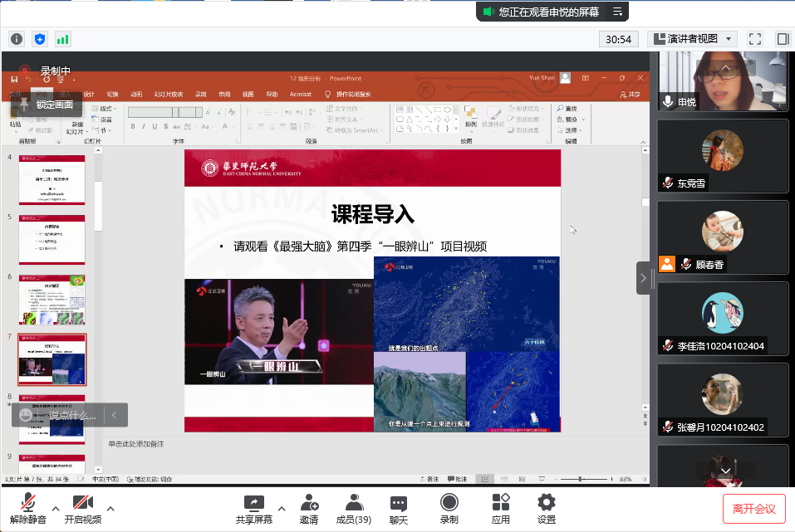This screenshot has height=532, width=795.
Task: Click the PowerPoint Reading view icon
Action: point(523,479)
